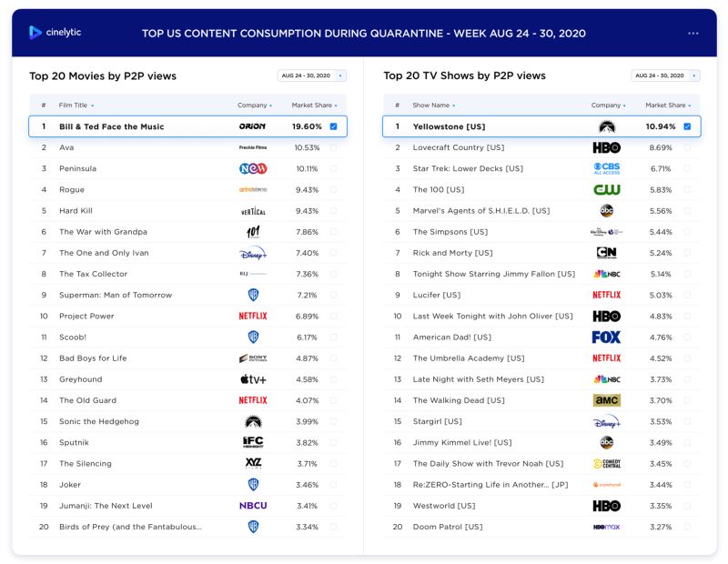Click the NEW logo beside Peninsula
Viewport: 728px width, 564px height.
(x=253, y=168)
